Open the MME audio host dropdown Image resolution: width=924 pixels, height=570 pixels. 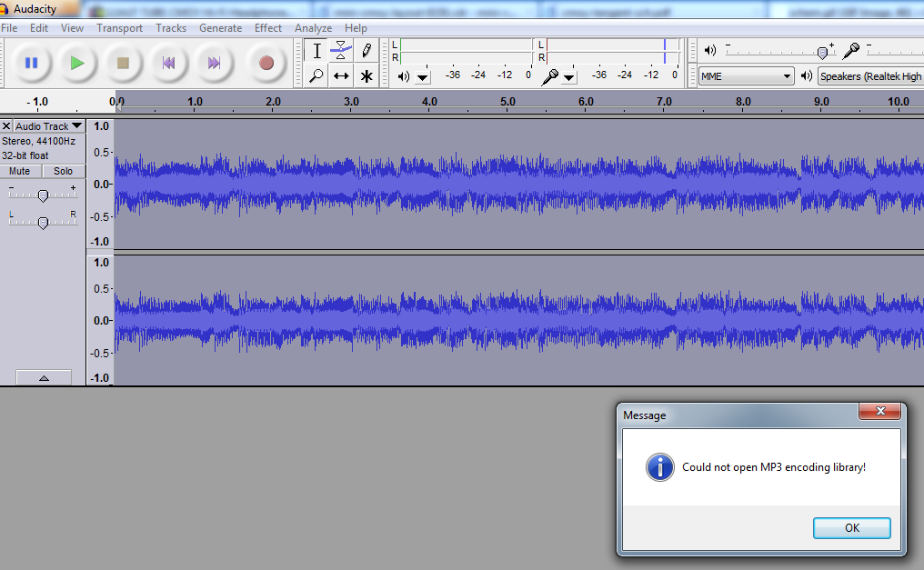click(746, 76)
